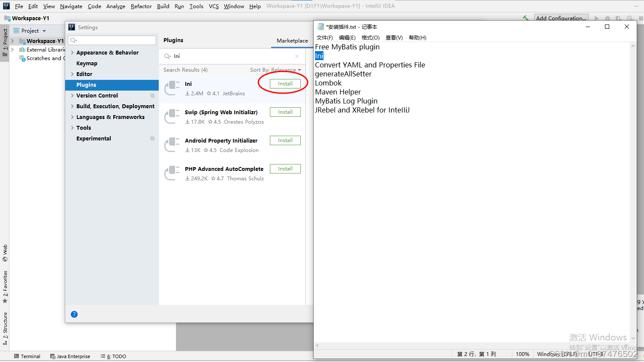Expand Editor settings section
644x362 pixels.
pos(72,74)
